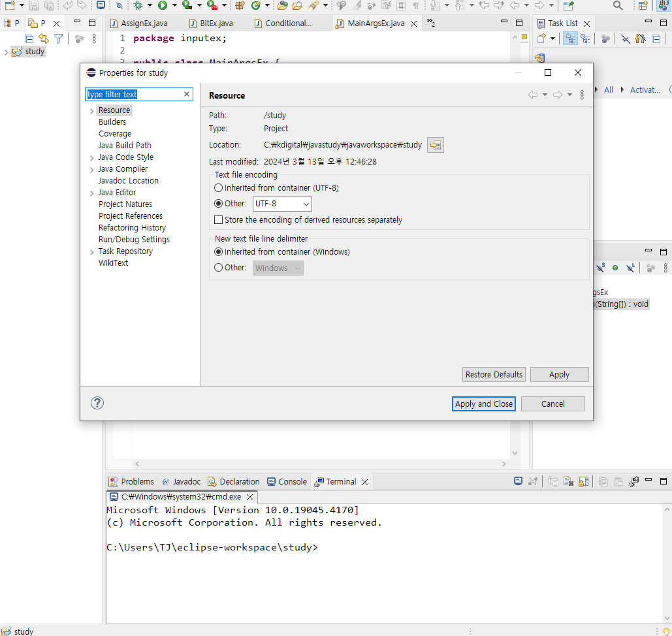The image size is (672, 636).
Task: Toggle Scroll Lock icon in Terminal view
Action: pyautogui.click(x=584, y=481)
